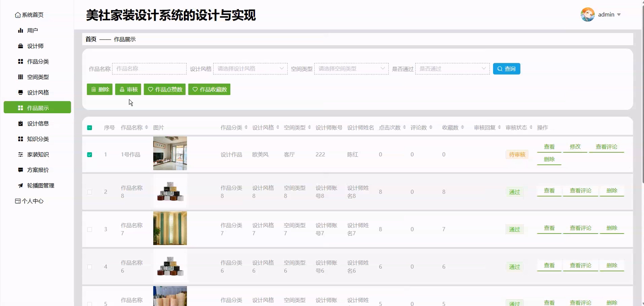
Task: Expand the 是否通过 dropdown filter
Action: tap(452, 69)
